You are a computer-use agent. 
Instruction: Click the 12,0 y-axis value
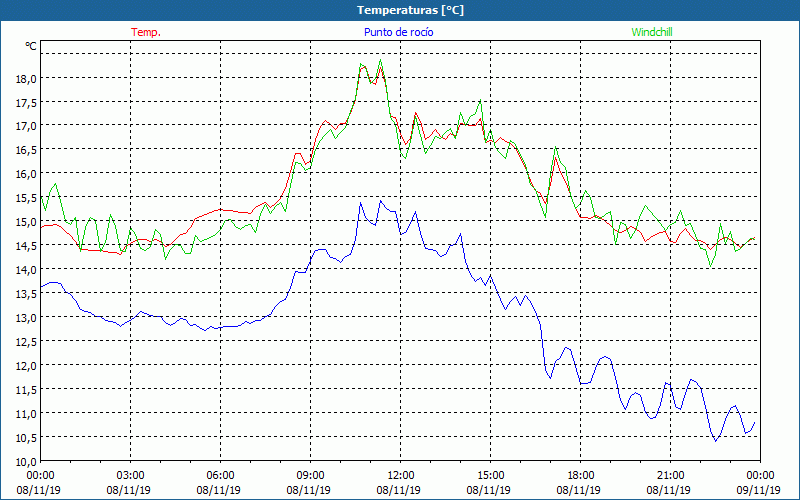pos(27,365)
